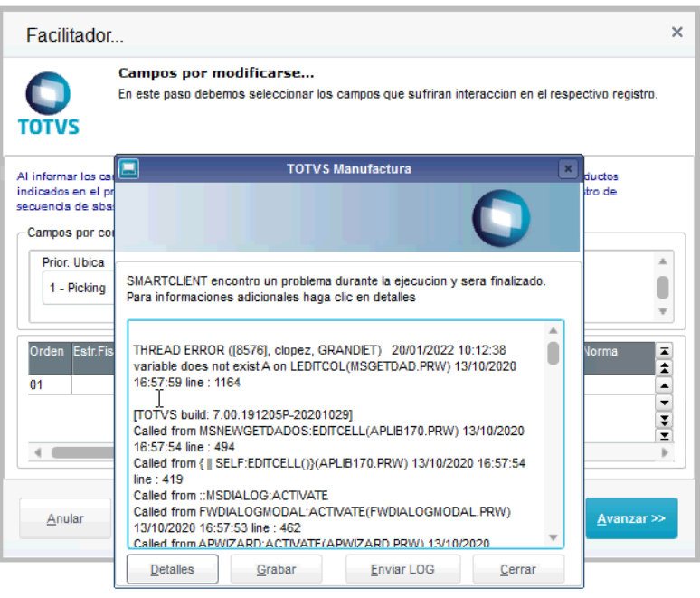
Task: Click the Orden column header
Action: [50, 358]
